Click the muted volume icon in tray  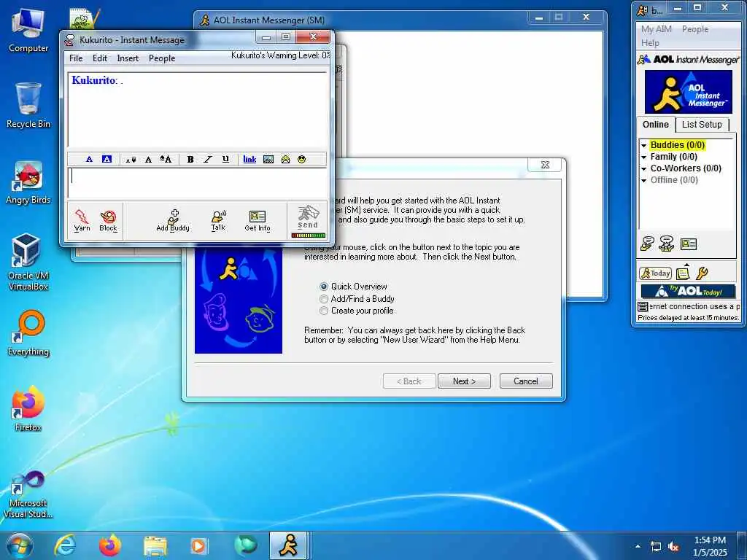[673, 547]
